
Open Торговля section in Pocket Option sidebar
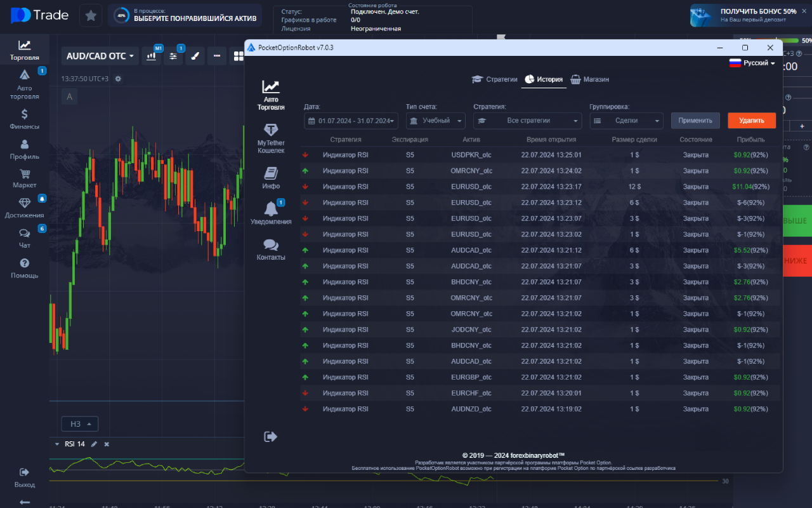pos(25,50)
